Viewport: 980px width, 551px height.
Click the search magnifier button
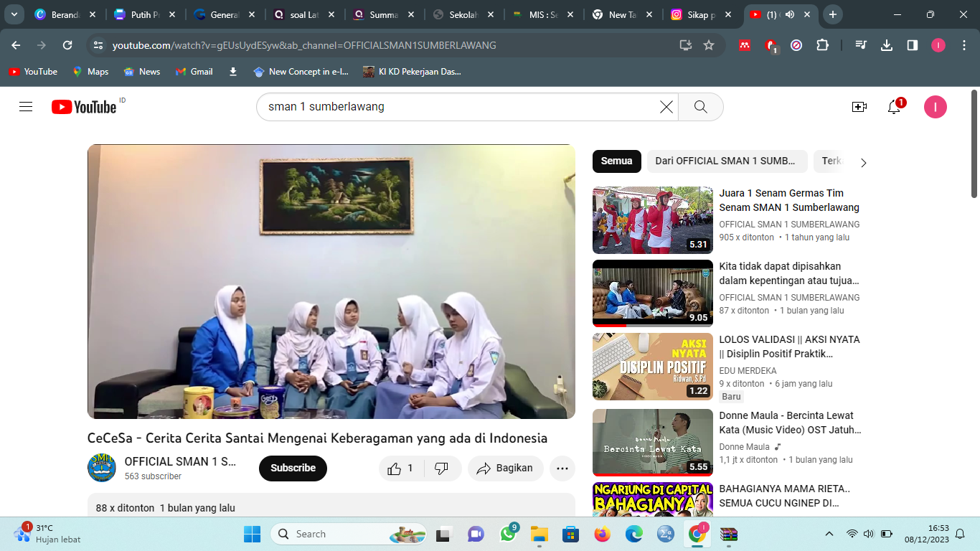pyautogui.click(x=700, y=107)
